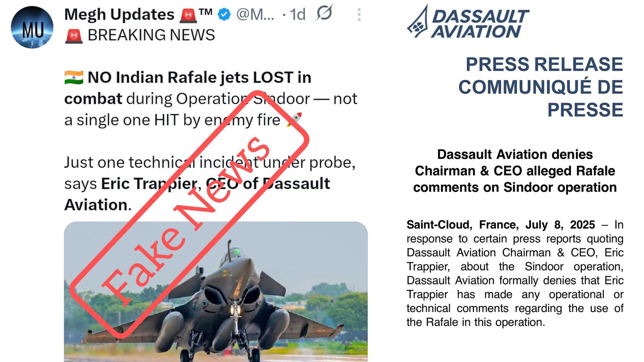
Task: Click the blue verified checkmark badge
Action: [x=224, y=15]
